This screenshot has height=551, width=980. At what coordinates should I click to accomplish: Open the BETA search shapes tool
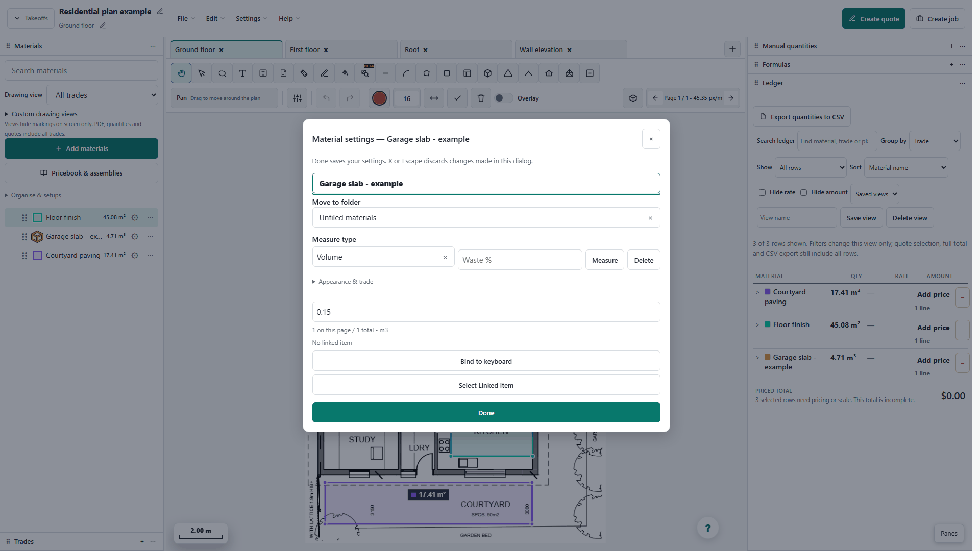(365, 73)
